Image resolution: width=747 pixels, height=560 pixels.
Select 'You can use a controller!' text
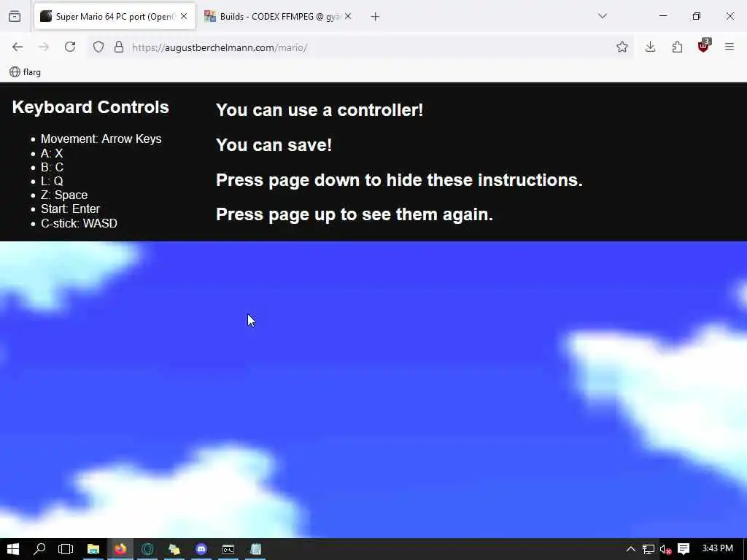(x=320, y=110)
